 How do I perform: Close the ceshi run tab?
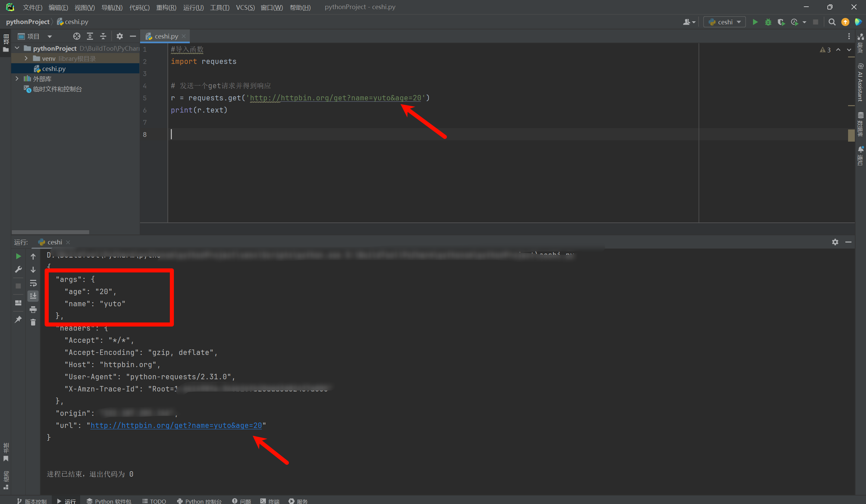coord(68,242)
